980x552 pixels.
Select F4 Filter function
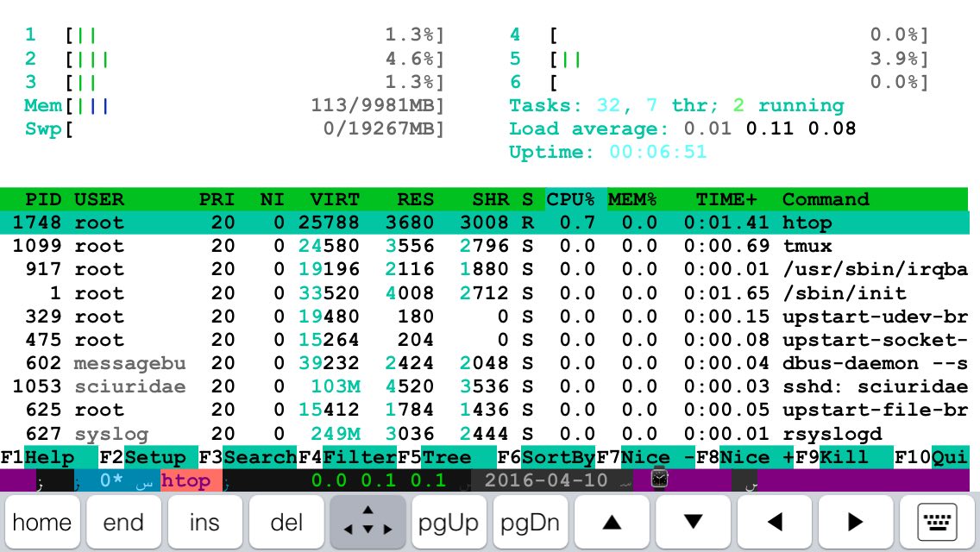coord(348,457)
